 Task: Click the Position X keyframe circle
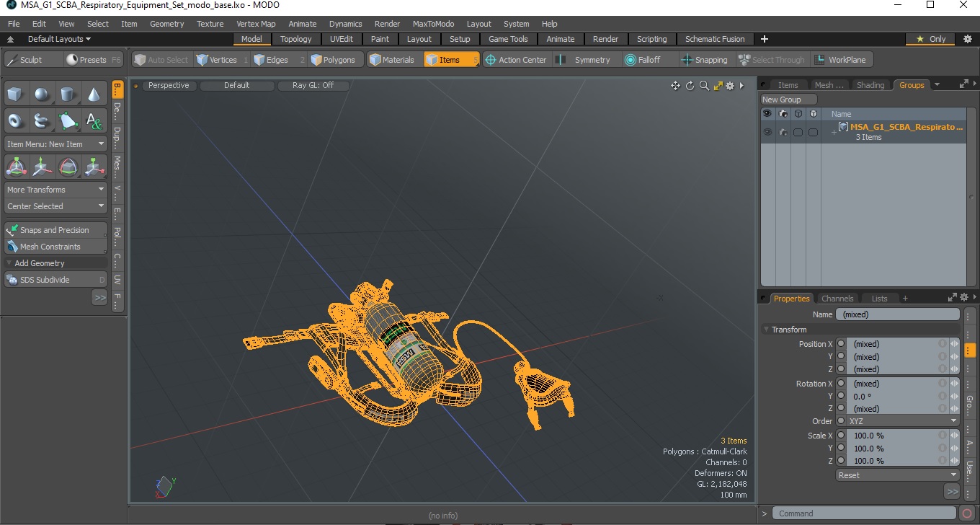840,344
